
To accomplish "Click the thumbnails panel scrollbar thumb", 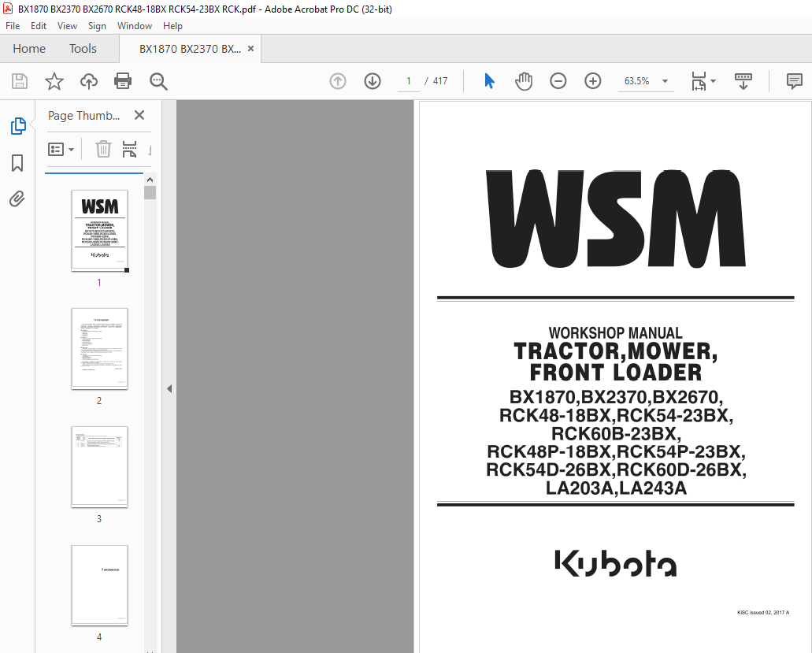I will [x=150, y=193].
